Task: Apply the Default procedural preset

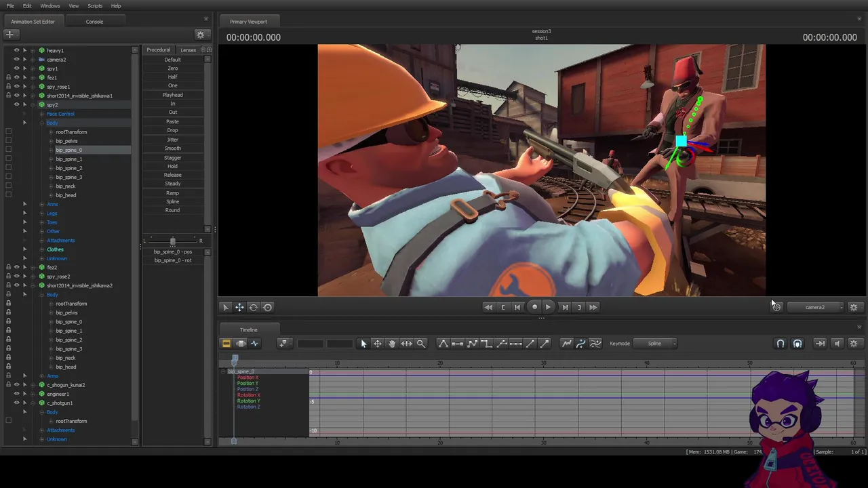Action: 173,60
